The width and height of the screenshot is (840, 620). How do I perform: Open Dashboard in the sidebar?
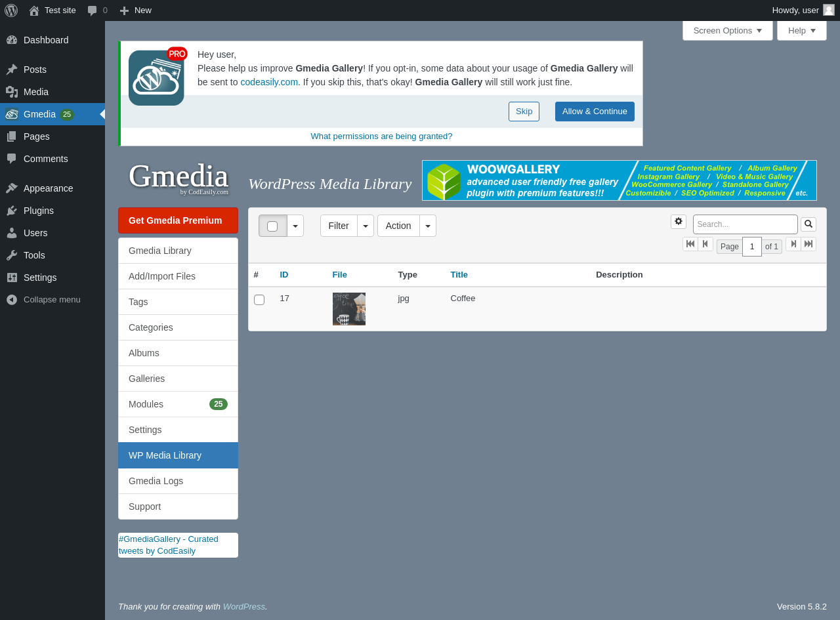pyautogui.click(x=52, y=40)
